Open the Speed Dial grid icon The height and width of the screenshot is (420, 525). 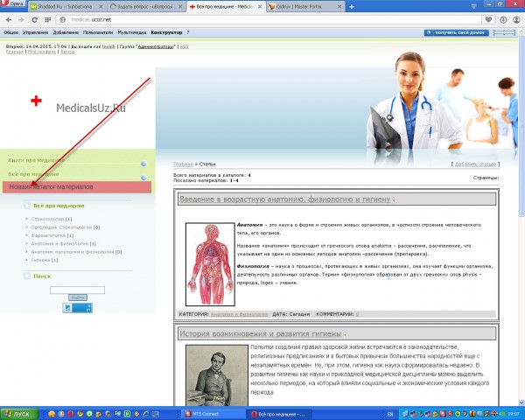coord(48,20)
